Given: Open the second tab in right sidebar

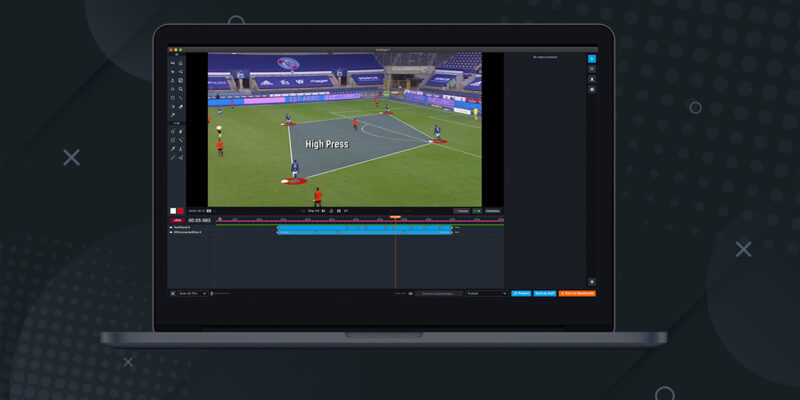Looking at the screenshot, I should tap(592, 69).
